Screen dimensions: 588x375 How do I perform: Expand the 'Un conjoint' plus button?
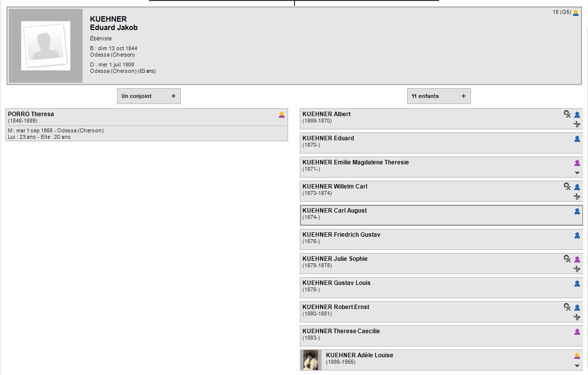point(173,96)
